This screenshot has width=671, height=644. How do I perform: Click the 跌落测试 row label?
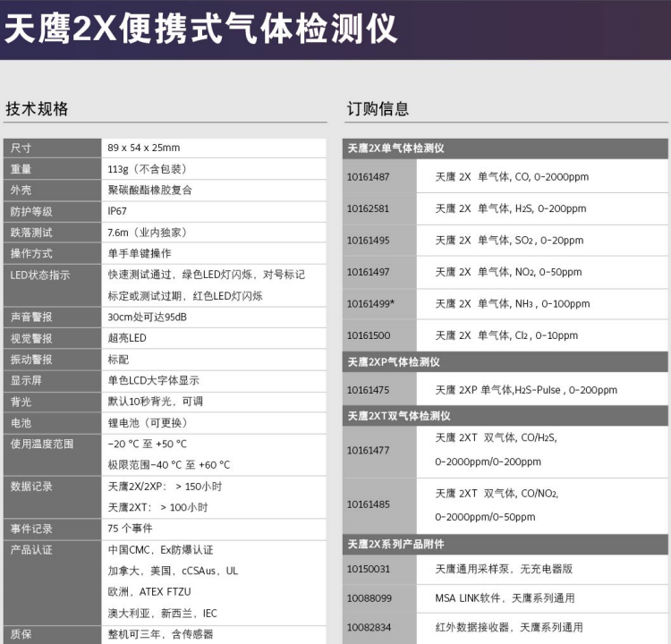[31, 233]
